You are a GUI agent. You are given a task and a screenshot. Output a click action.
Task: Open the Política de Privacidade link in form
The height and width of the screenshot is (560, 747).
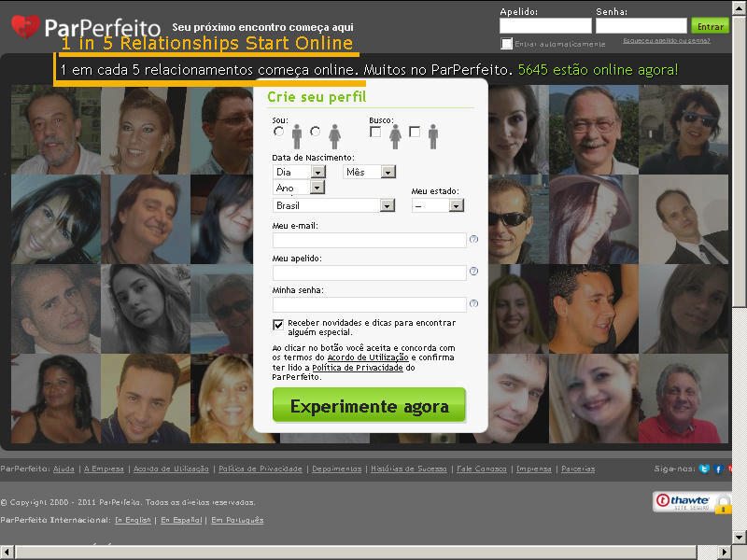coord(358,368)
